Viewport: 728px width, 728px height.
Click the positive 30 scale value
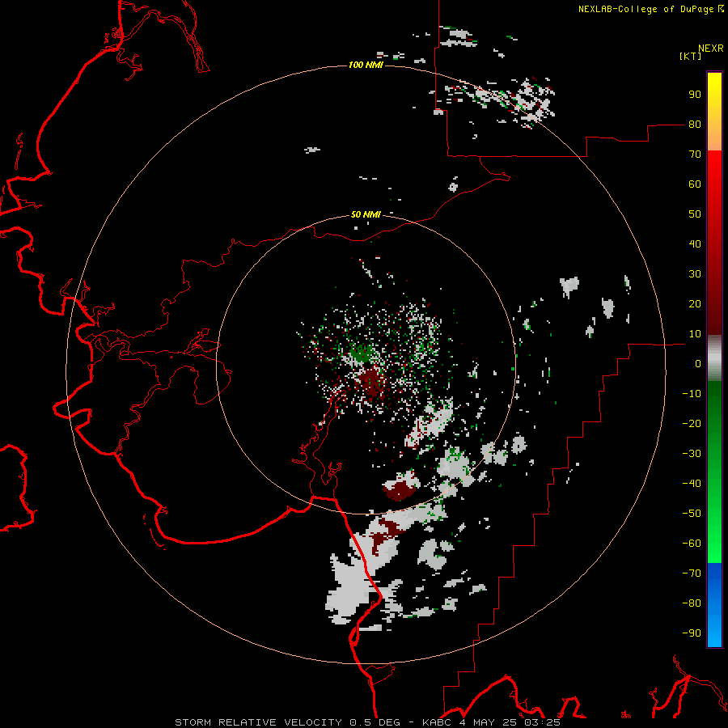695,274
